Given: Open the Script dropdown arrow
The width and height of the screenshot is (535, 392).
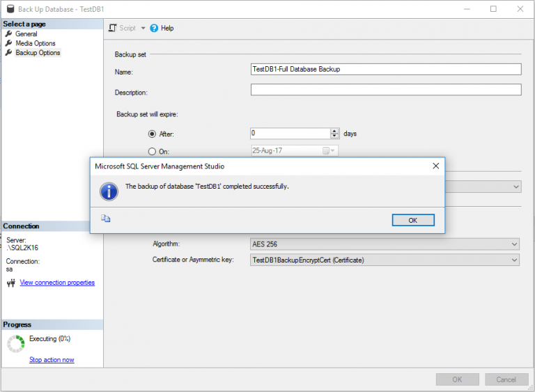Looking at the screenshot, I should coord(144,28).
